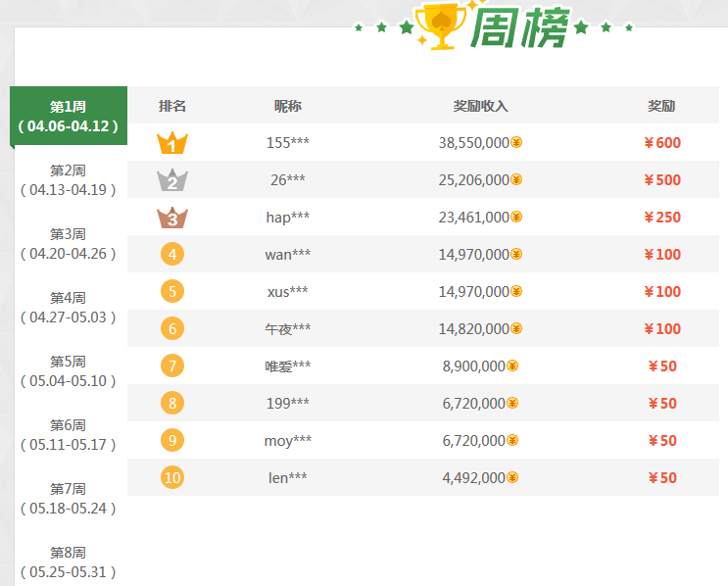Click the bronze crown rank 3 icon
This screenshot has width=728, height=586.
point(172,218)
